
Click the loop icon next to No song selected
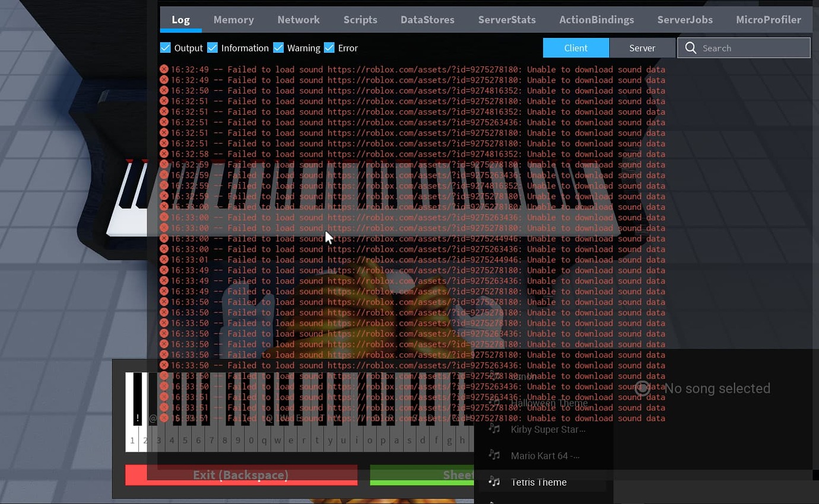(643, 388)
